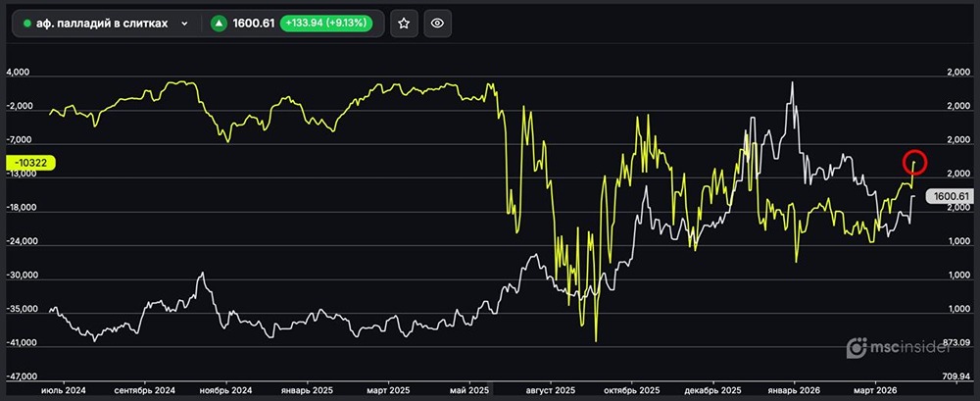The image size is (980, 401).
Task: Click the green up-triangle price direction icon
Action: pos(219,24)
